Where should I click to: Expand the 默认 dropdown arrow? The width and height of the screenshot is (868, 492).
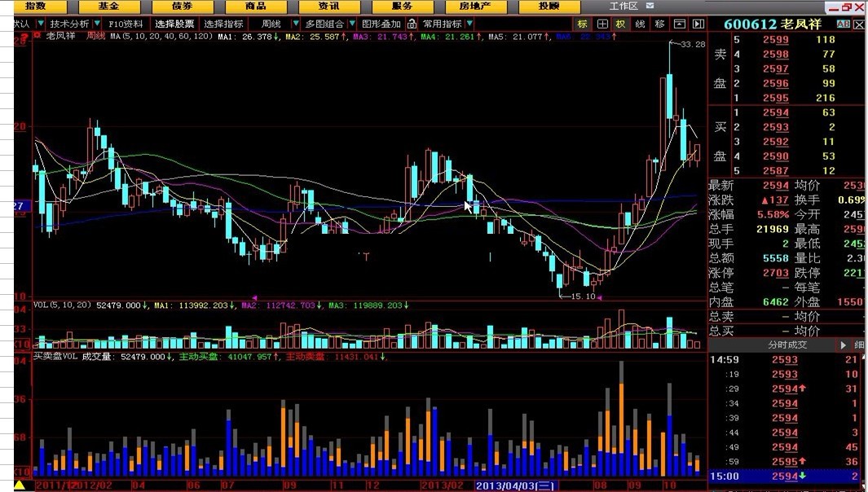tap(41, 24)
